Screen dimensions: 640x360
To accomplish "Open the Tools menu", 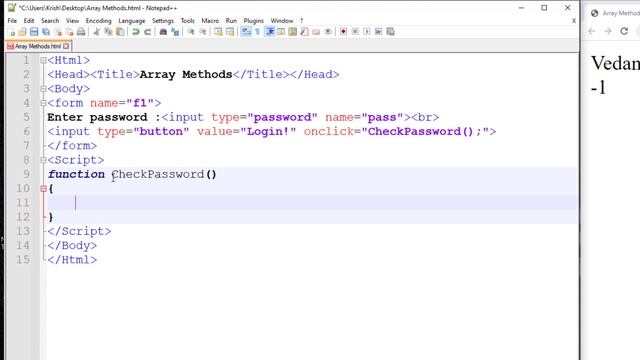I will [x=187, y=20].
